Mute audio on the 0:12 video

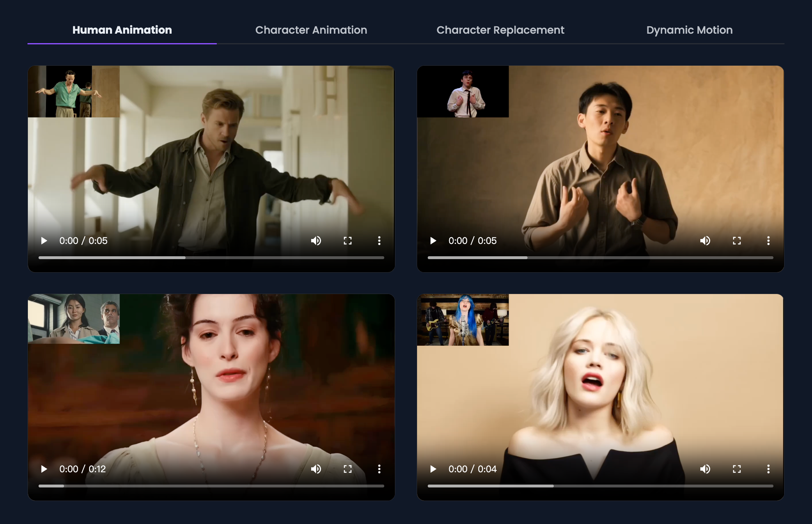click(316, 469)
